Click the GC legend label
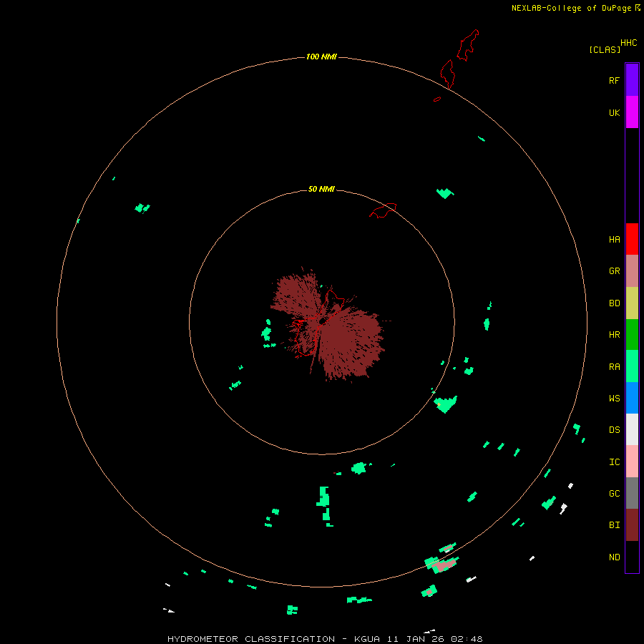This screenshot has height=644, width=644. pos(614,494)
